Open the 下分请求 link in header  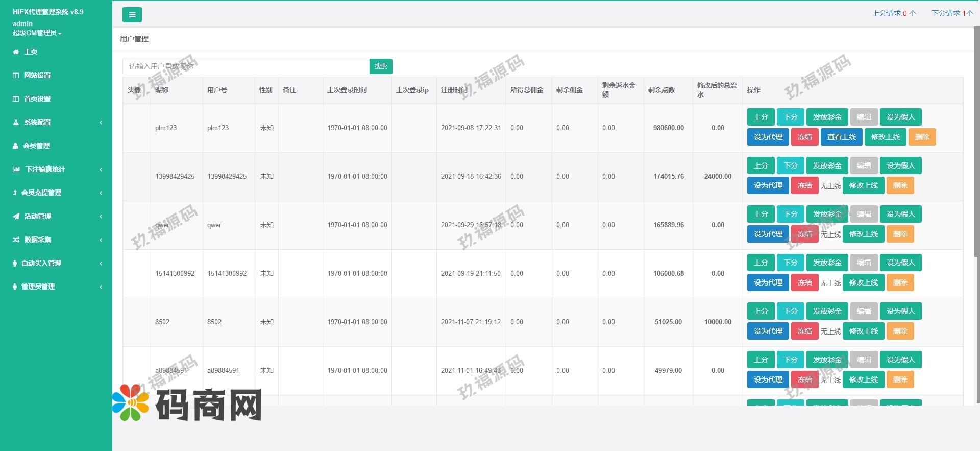point(952,13)
